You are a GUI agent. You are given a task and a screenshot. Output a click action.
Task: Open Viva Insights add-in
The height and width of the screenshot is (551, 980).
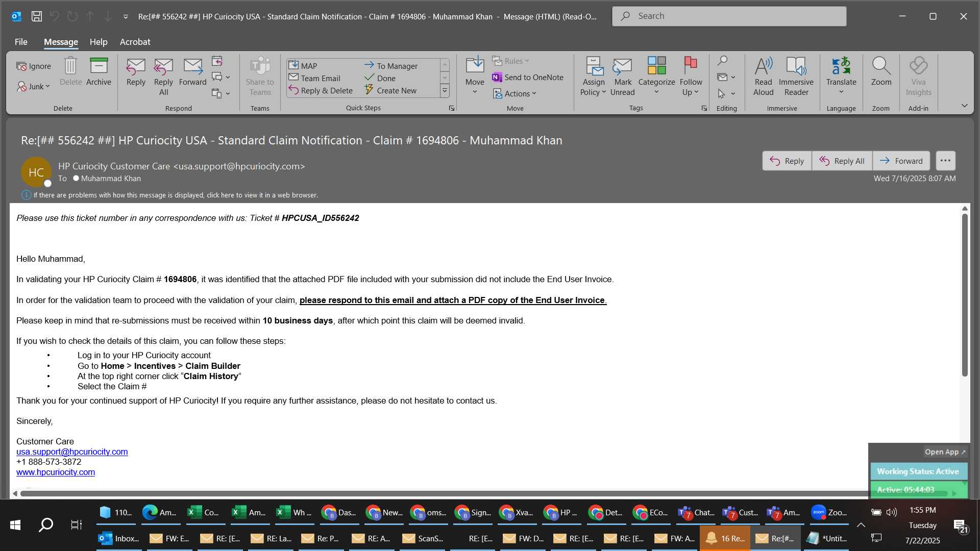[x=918, y=77]
